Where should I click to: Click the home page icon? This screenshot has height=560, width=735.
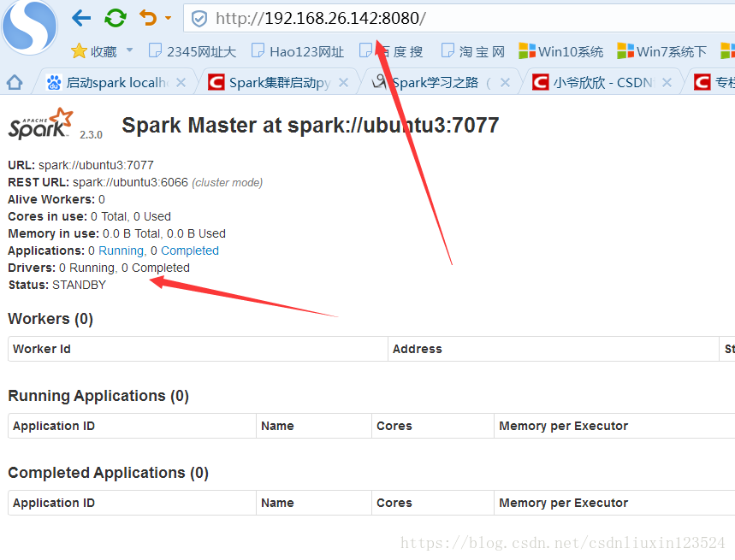tap(15, 83)
